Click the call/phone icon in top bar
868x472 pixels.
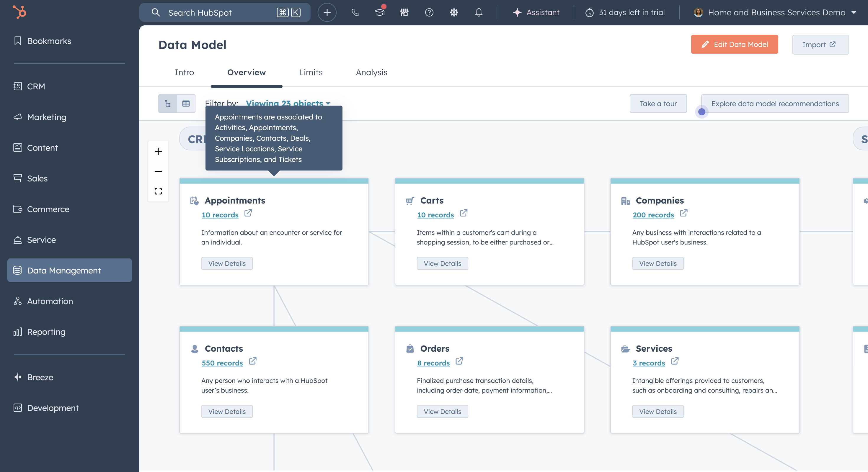pyautogui.click(x=355, y=12)
